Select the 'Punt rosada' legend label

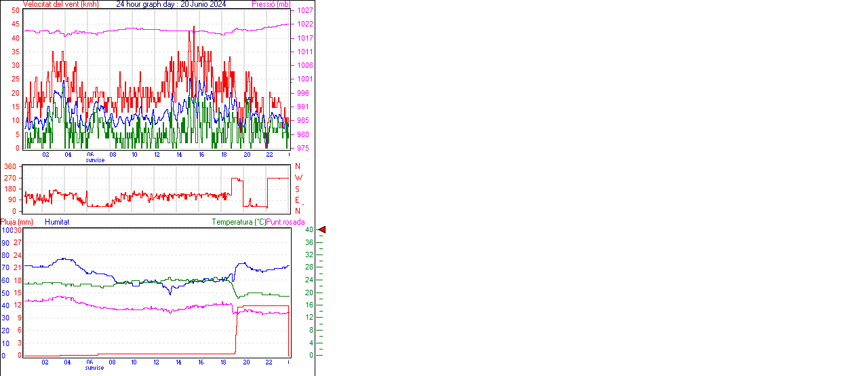[x=285, y=222]
